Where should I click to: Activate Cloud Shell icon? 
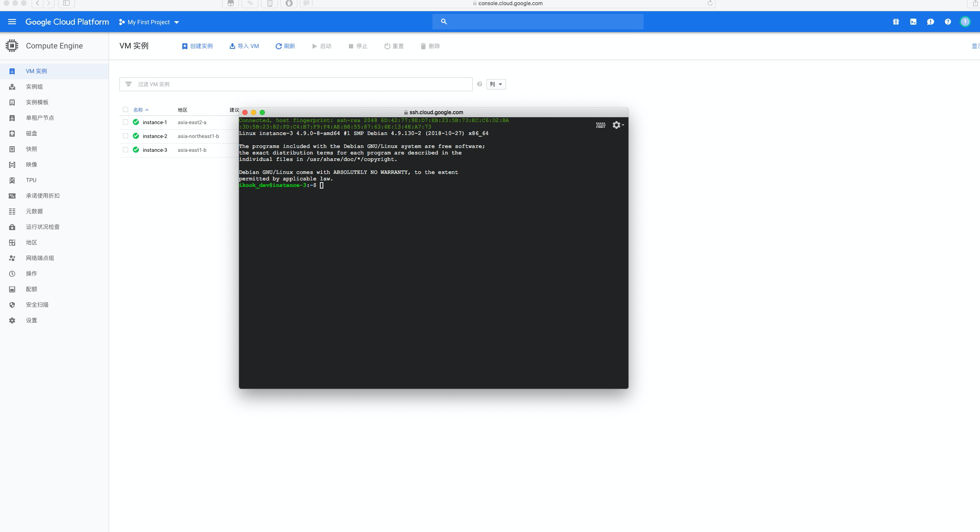913,22
